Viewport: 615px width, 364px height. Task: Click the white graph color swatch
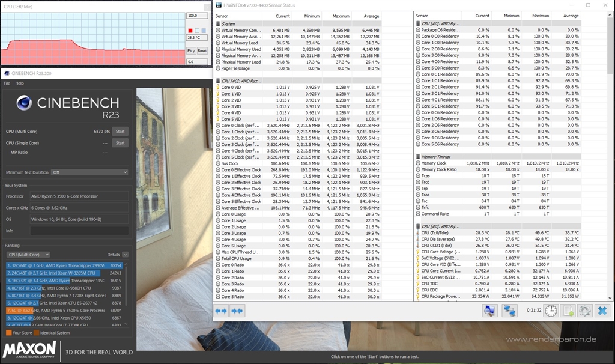pos(197,31)
